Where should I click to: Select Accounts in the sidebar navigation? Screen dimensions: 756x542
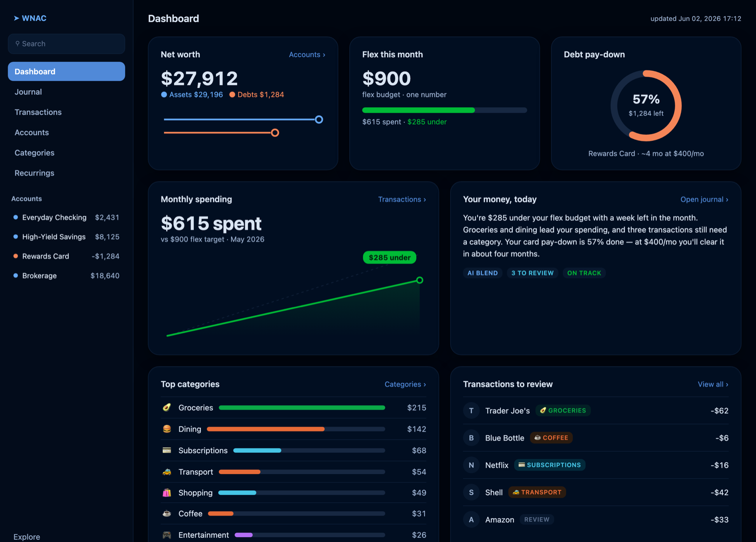(x=67, y=132)
